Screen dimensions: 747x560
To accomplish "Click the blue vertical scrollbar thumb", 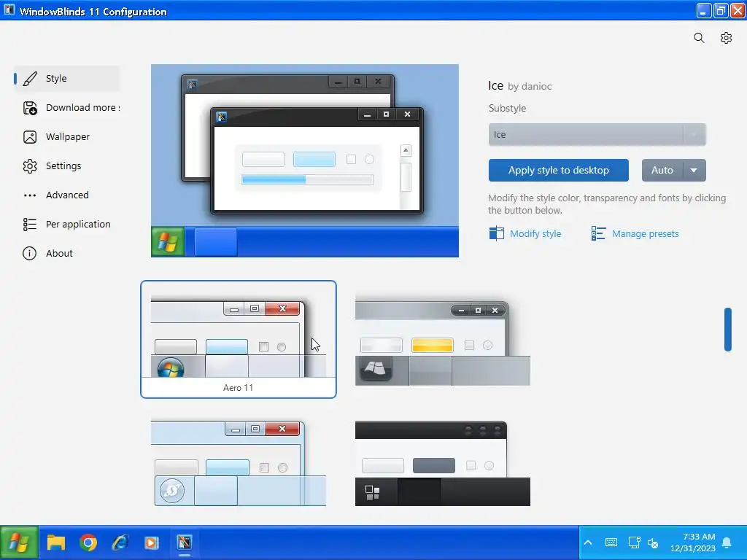I will click(x=727, y=330).
